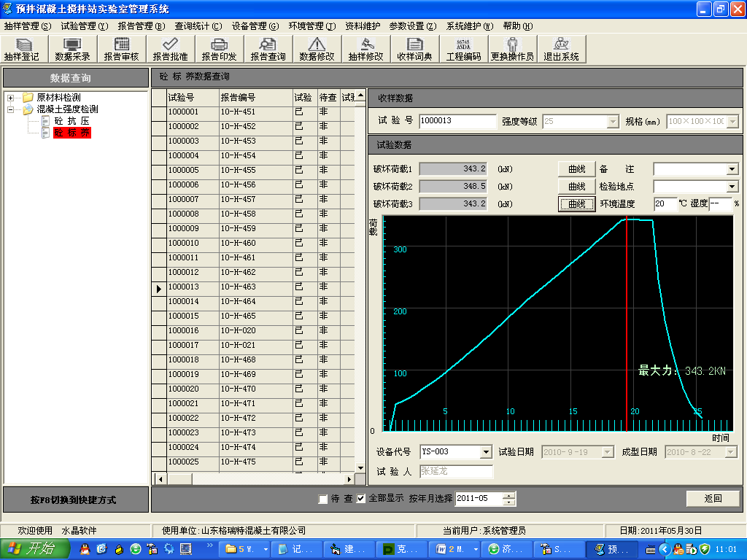Enable the 待查 checkbox
The image size is (747, 560).
pyautogui.click(x=323, y=499)
